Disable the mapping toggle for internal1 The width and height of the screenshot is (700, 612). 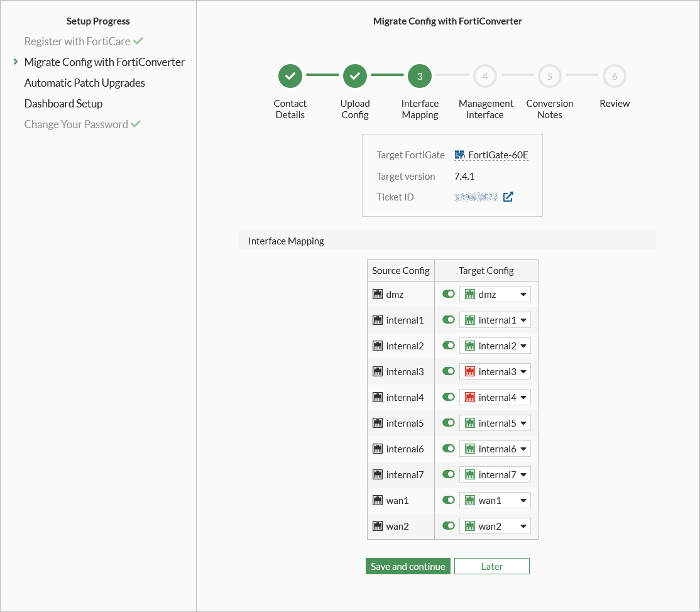(448, 319)
